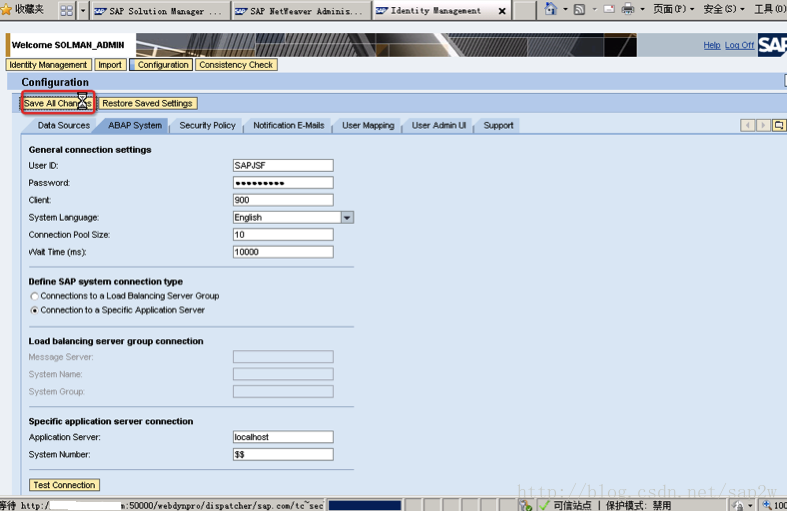Click the disabled Message Server field
788x512 pixels.
[x=283, y=357]
